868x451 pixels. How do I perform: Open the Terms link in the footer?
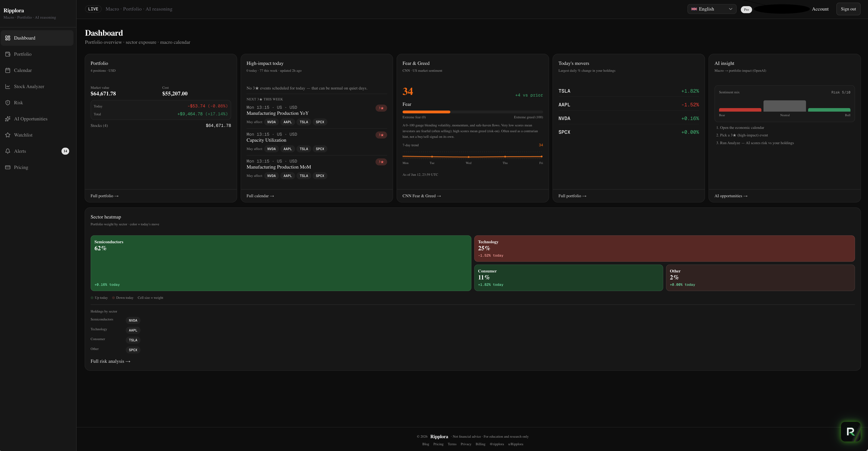coord(452,444)
